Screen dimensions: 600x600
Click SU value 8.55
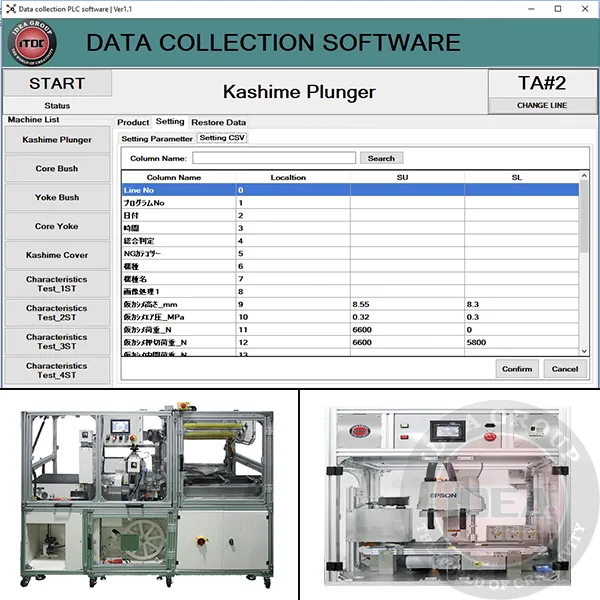407,304
